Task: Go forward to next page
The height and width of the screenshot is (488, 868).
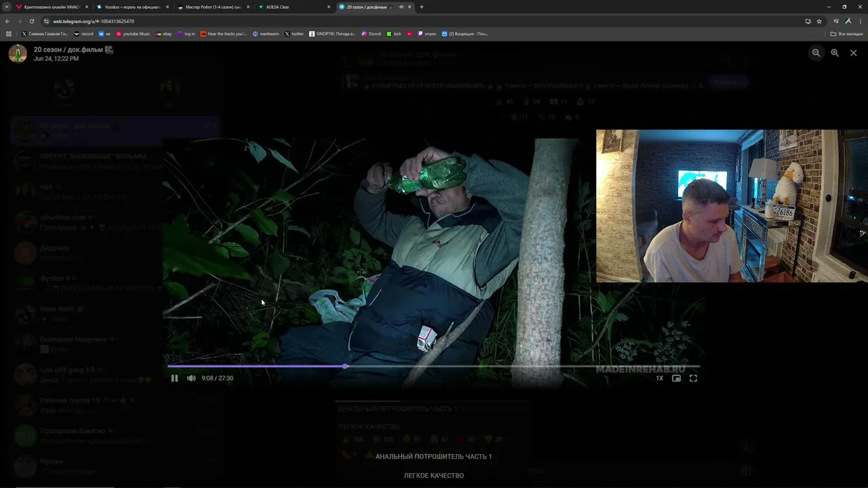Action: [x=20, y=21]
